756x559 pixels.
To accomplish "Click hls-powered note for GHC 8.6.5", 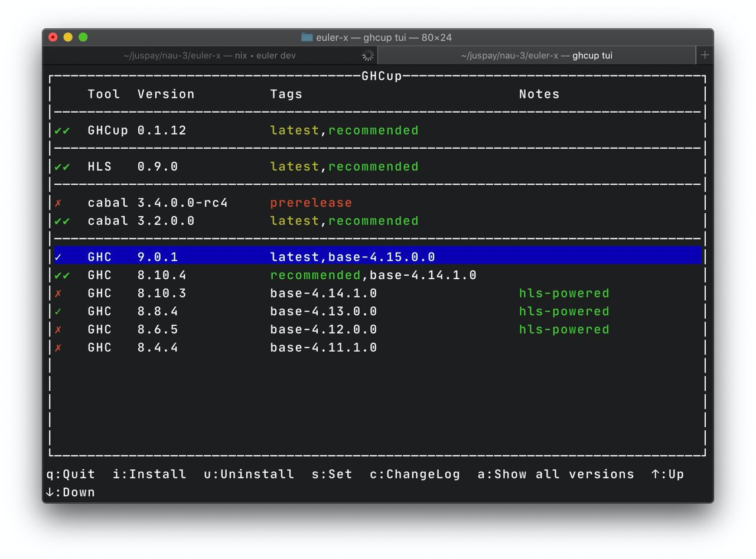I will tap(564, 330).
